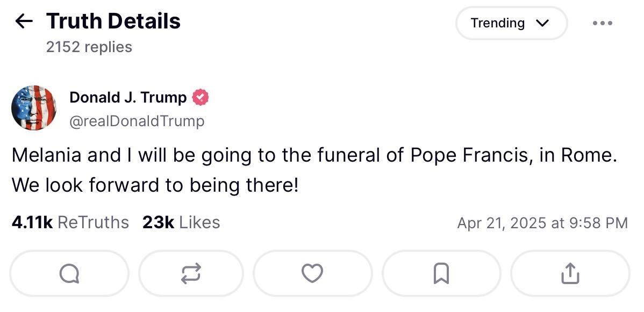Click the reply speech bubble button

[x=69, y=273]
